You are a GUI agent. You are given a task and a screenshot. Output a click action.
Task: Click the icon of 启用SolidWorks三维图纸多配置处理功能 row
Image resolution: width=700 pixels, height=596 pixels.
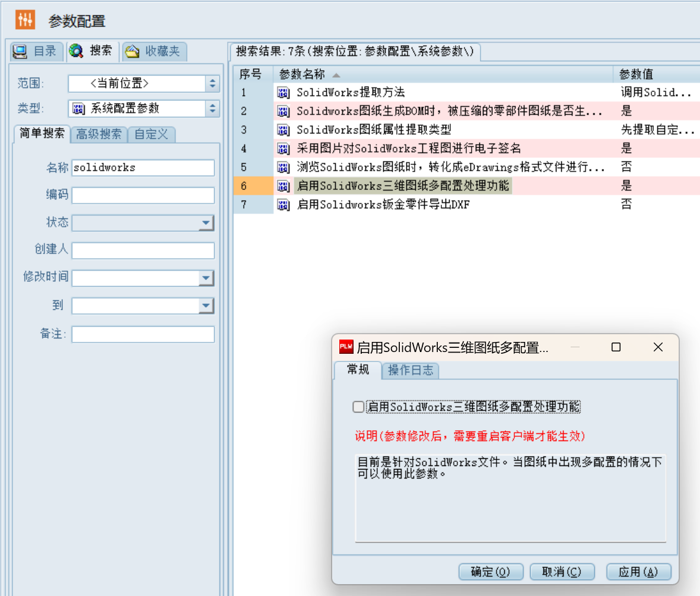click(283, 186)
